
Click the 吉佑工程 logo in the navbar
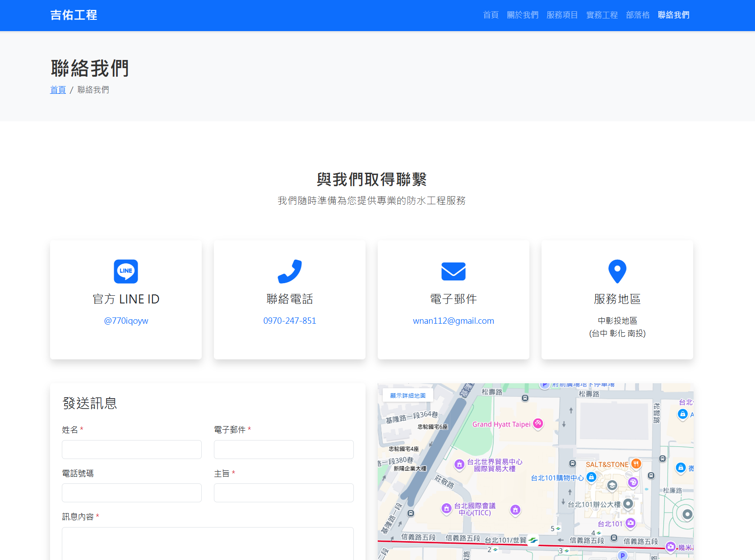[x=74, y=15]
